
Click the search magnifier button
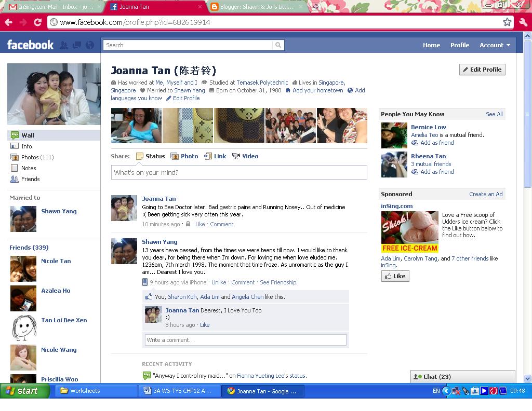tap(278, 45)
